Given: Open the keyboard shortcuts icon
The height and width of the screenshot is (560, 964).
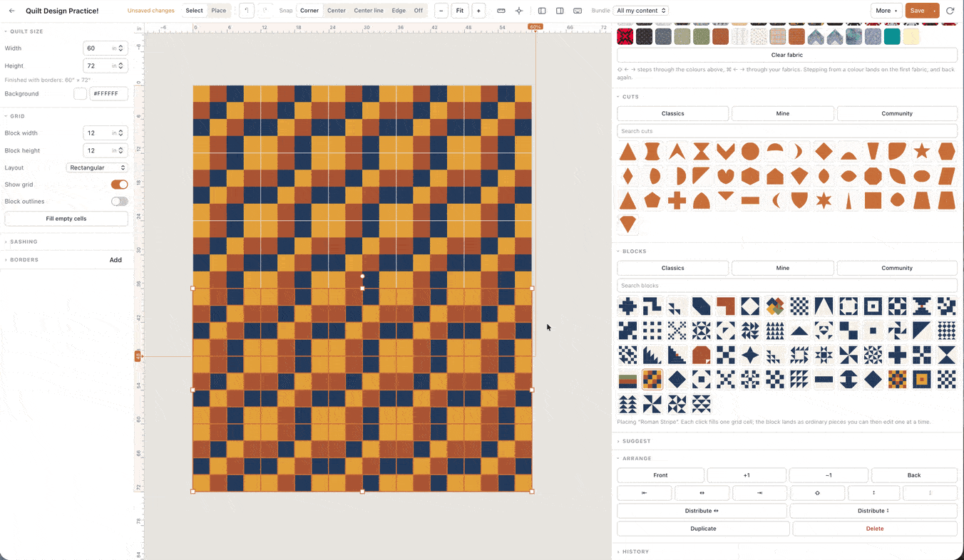Looking at the screenshot, I should coord(578,11).
